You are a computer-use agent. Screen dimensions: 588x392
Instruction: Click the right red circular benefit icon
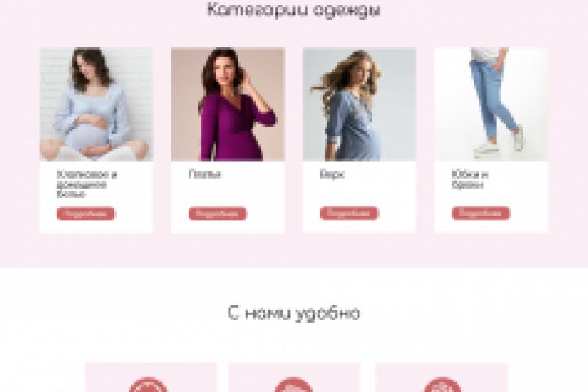click(x=442, y=385)
